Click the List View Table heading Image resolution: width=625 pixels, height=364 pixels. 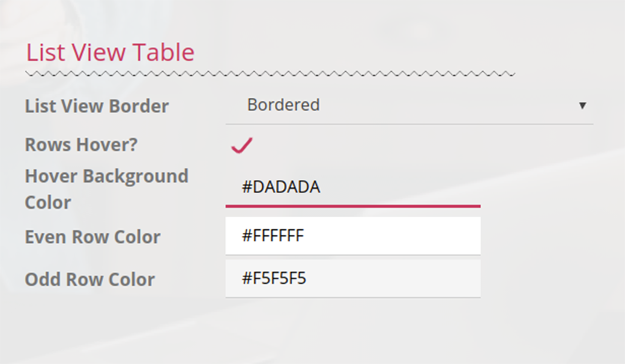pos(110,52)
